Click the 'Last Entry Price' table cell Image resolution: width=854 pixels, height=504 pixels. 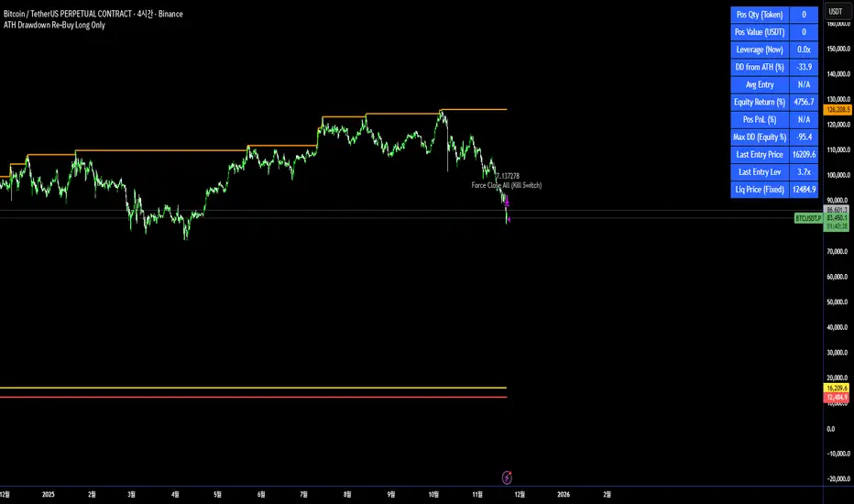point(760,154)
